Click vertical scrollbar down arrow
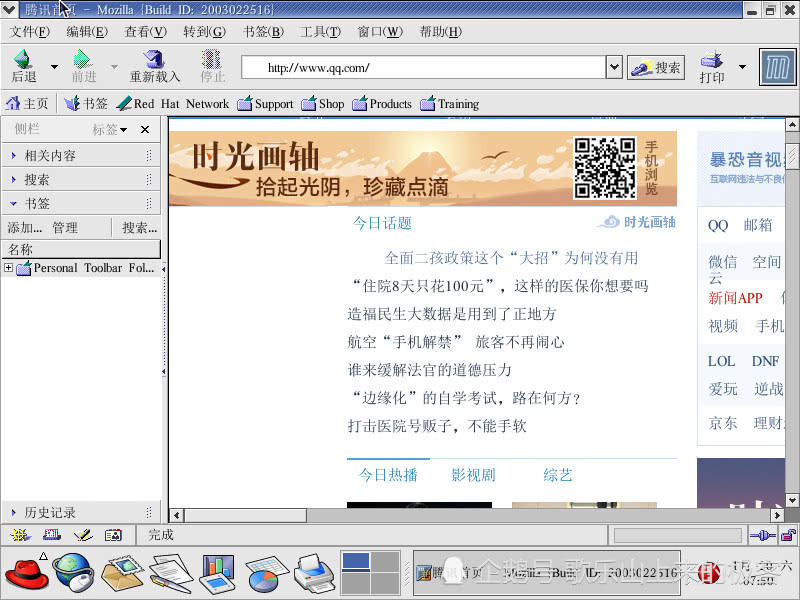This screenshot has width=800, height=600. (x=791, y=500)
